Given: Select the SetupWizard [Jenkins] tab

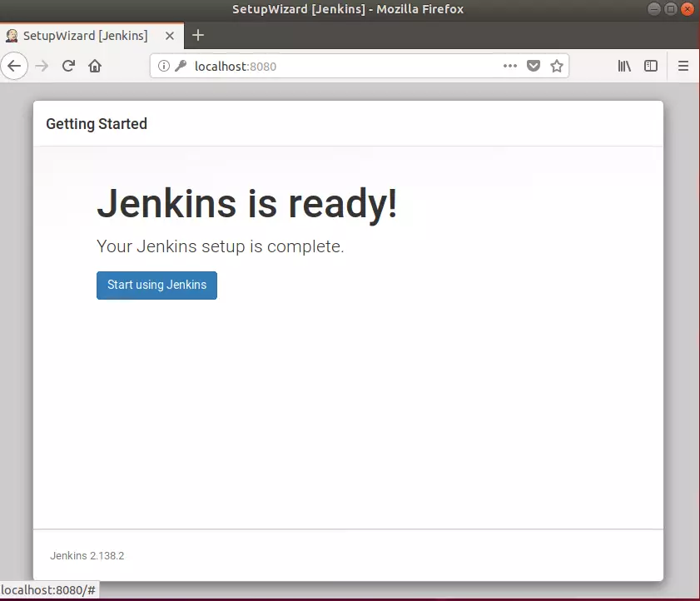Looking at the screenshot, I should coord(92,36).
